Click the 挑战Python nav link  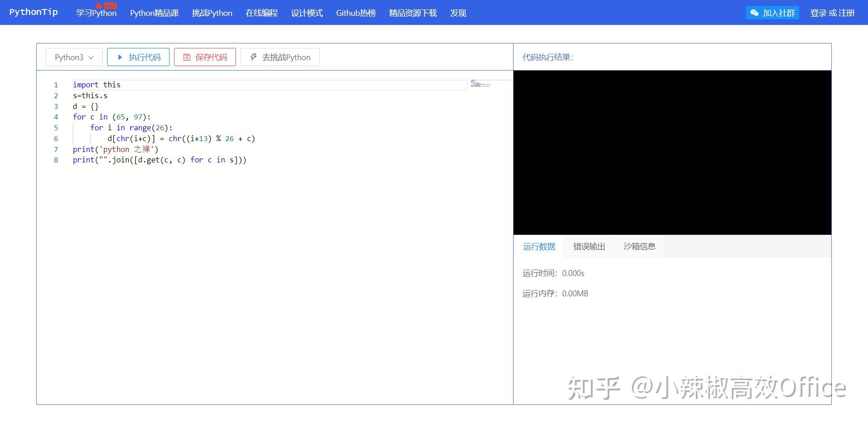click(212, 13)
